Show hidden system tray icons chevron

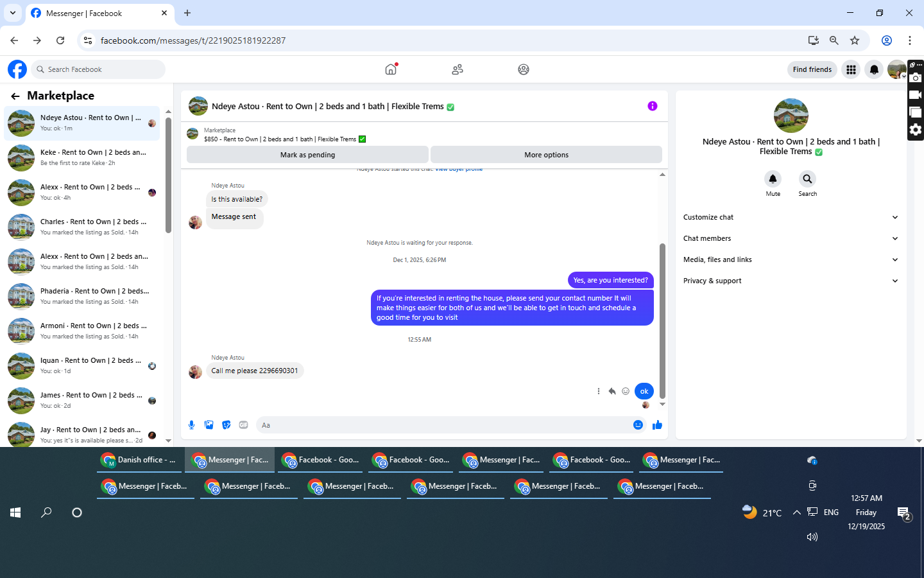click(x=796, y=512)
